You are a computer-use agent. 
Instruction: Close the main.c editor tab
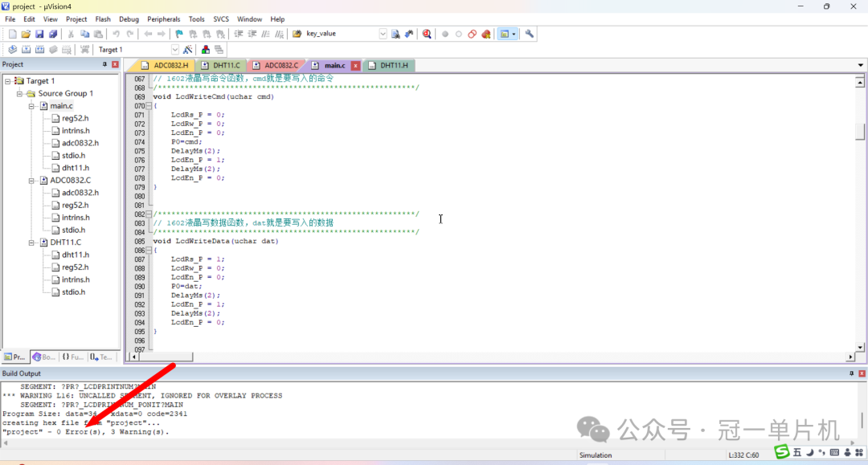(x=355, y=66)
